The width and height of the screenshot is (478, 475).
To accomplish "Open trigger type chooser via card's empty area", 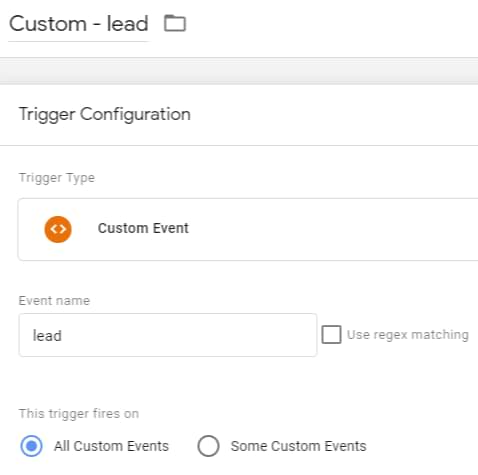I will pos(333,229).
